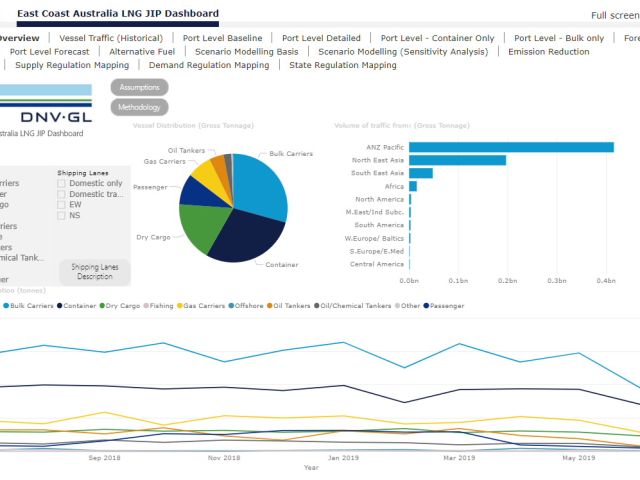This screenshot has width=640, height=480.
Task: Click the 'North America' bar chart label
Action: [x=379, y=199]
